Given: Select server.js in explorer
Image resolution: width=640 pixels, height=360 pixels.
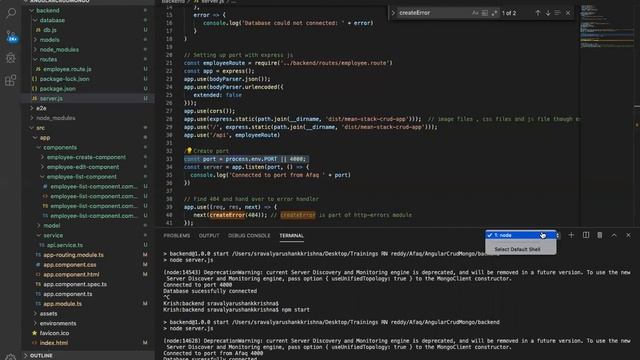Looking at the screenshot, I should 51,98.
